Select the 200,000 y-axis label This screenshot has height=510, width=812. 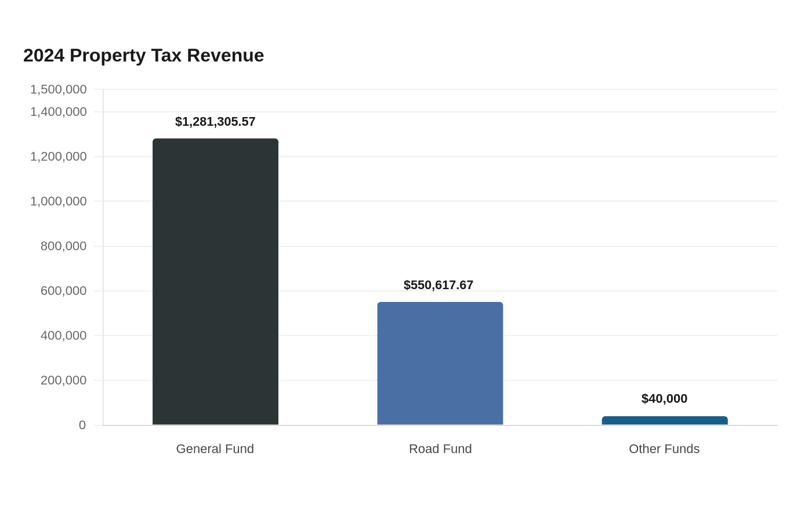(x=64, y=380)
